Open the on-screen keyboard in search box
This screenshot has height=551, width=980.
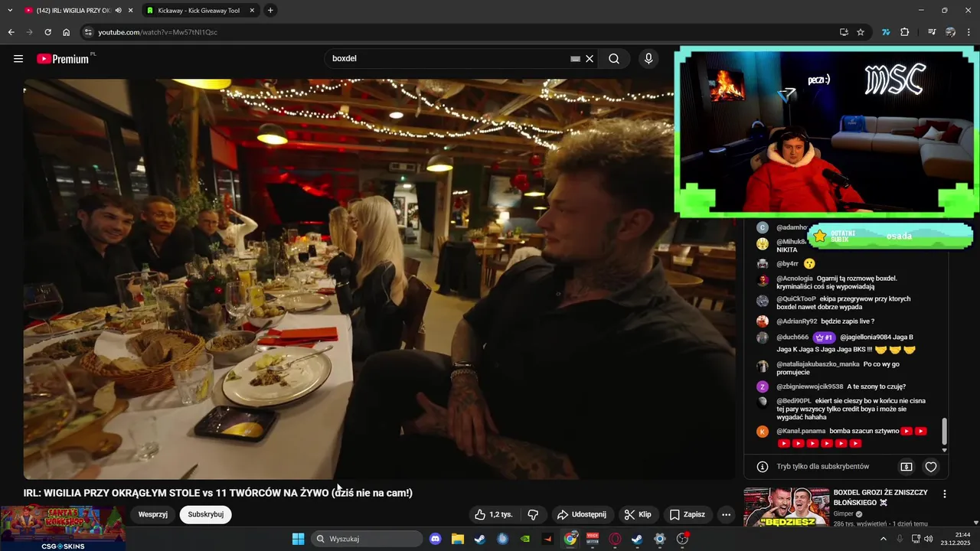(x=575, y=59)
